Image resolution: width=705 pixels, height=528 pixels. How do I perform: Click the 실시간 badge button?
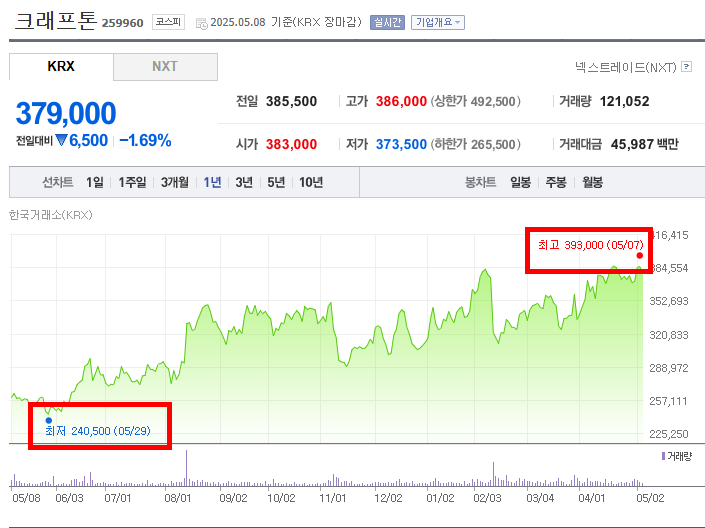pos(387,22)
